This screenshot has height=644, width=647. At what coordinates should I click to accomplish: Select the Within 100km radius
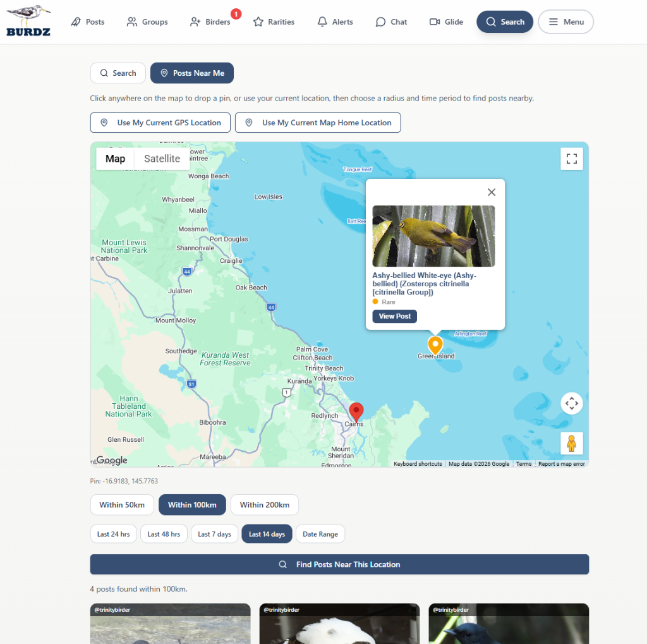pos(192,505)
